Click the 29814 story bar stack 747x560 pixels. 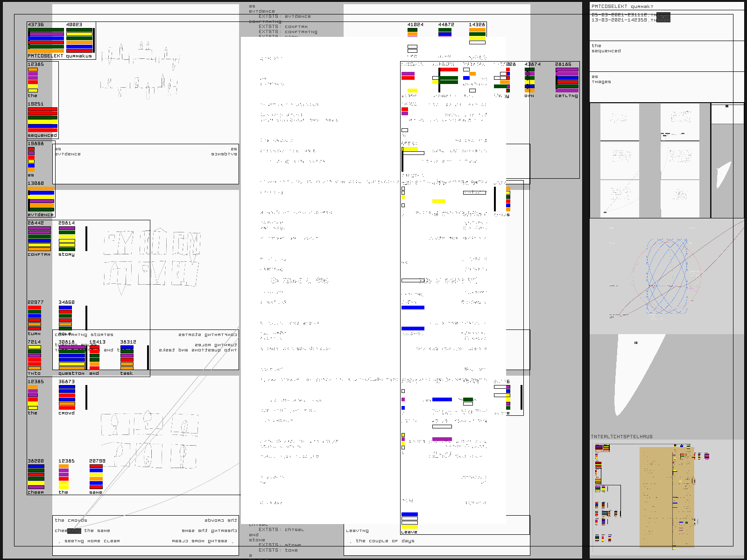click(x=67, y=238)
